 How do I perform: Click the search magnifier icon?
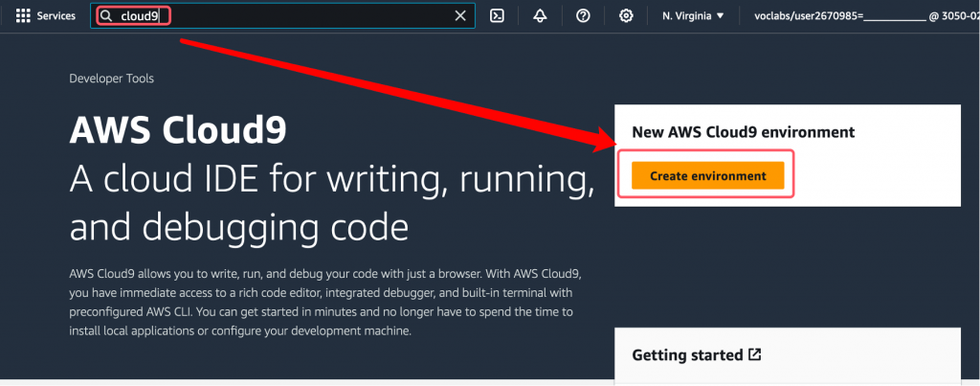(x=106, y=16)
